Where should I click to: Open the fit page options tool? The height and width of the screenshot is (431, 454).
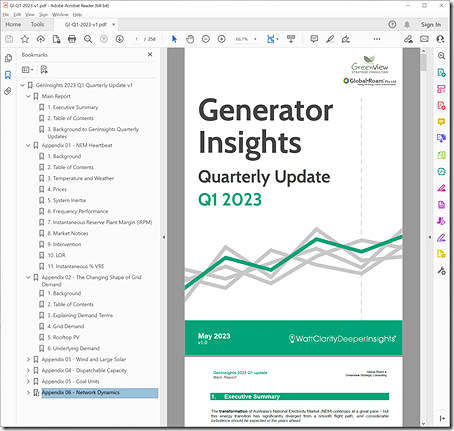273,39
